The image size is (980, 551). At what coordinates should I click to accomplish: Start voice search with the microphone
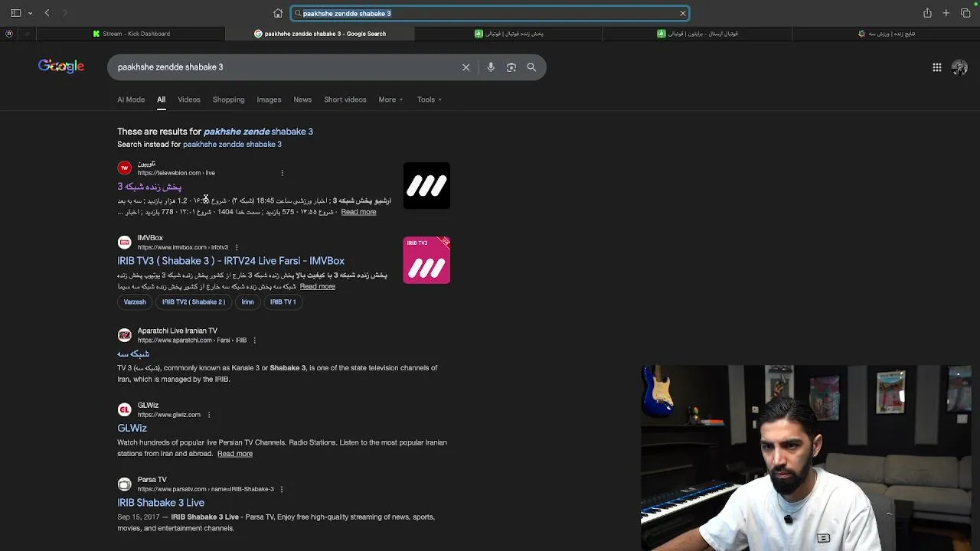tap(491, 67)
